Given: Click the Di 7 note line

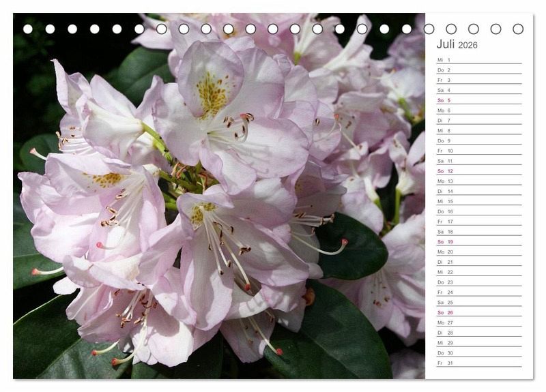Looking at the screenshot, I should (478, 121).
